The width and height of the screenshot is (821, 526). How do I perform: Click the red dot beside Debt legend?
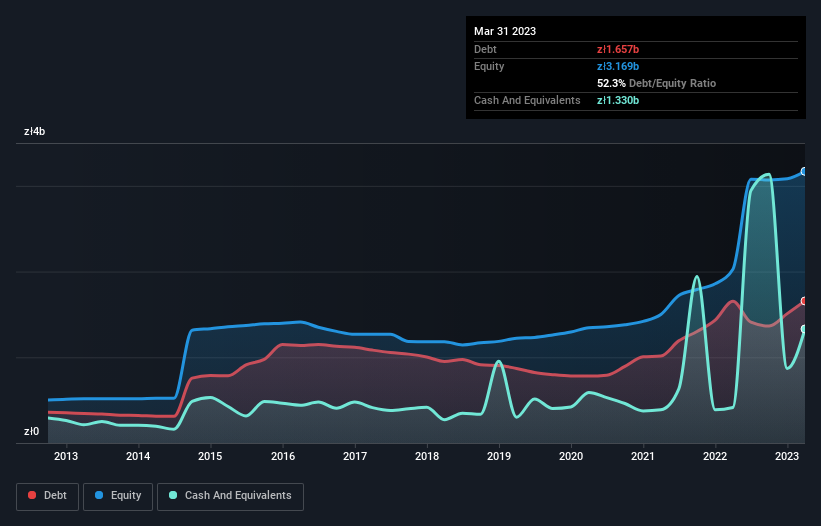33,495
